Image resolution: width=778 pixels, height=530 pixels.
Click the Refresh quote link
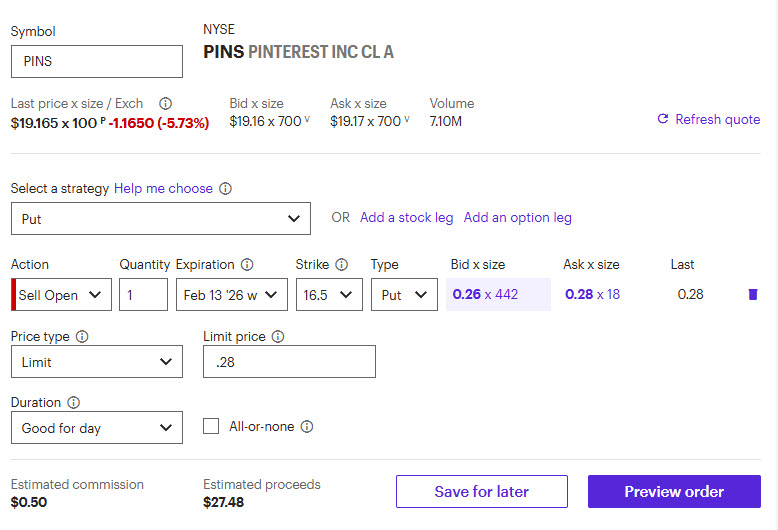tap(708, 119)
